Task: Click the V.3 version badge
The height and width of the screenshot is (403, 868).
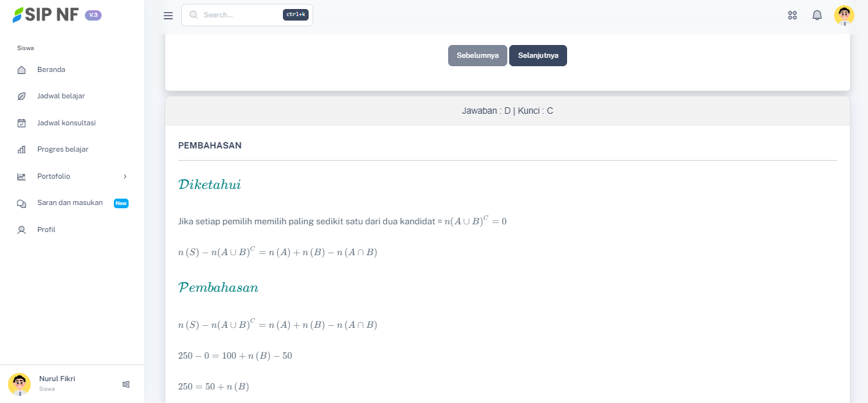Action: coord(93,15)
